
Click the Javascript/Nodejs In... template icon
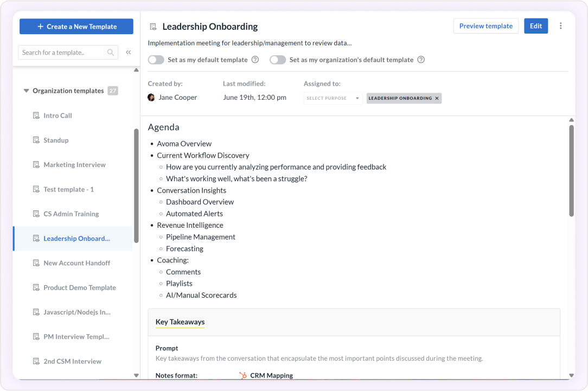[36, 312]
